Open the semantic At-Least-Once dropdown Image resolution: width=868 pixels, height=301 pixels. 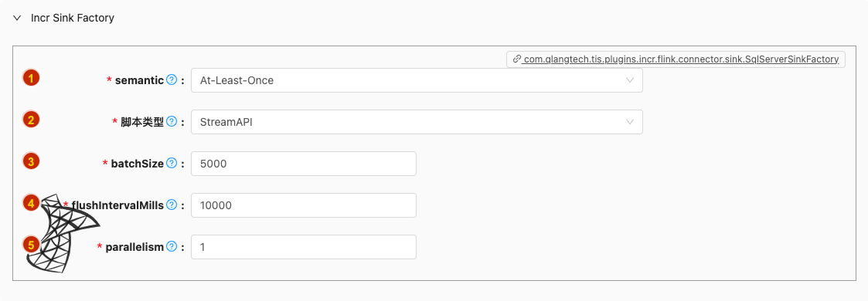click(x=417, y=80)
